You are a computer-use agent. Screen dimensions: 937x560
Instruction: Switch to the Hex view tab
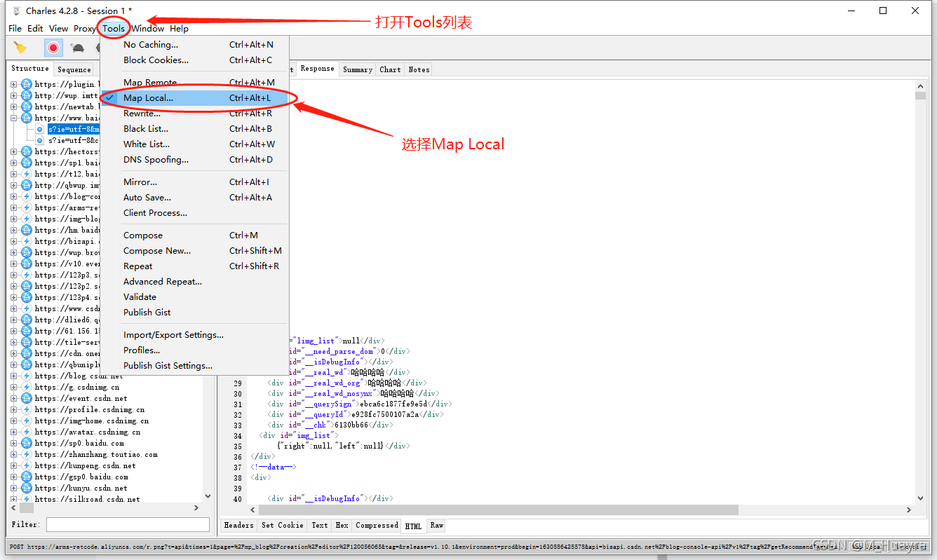(342, 525)
